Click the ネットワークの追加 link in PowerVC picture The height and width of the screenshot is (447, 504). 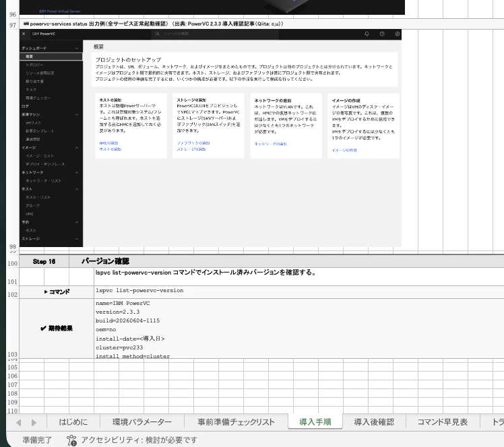click(271, 144)
